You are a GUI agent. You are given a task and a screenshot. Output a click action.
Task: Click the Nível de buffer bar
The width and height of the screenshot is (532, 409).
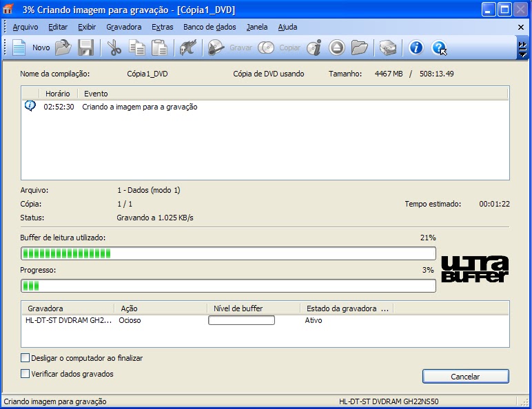pos(241,320)
